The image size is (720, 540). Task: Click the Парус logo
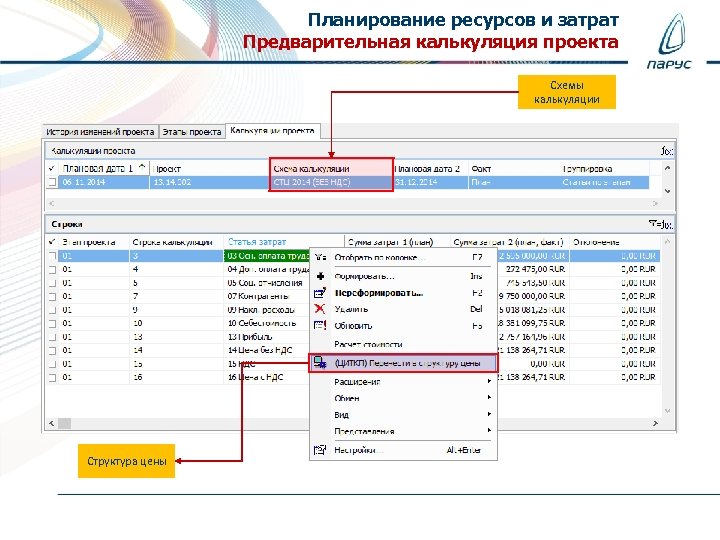[x=671, y=42]
